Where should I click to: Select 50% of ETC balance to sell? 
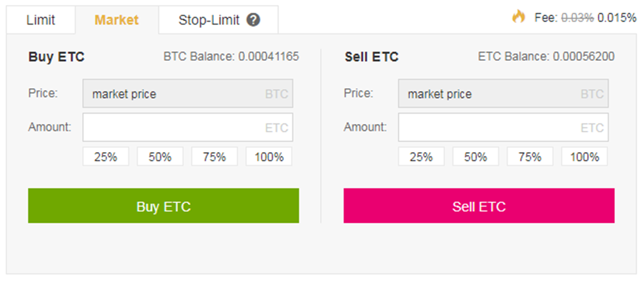pos(476,156)
